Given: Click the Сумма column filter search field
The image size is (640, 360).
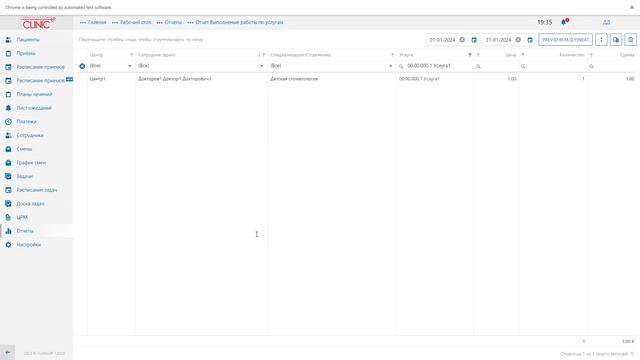Looking at the screenshot, I should pos(612,66).
